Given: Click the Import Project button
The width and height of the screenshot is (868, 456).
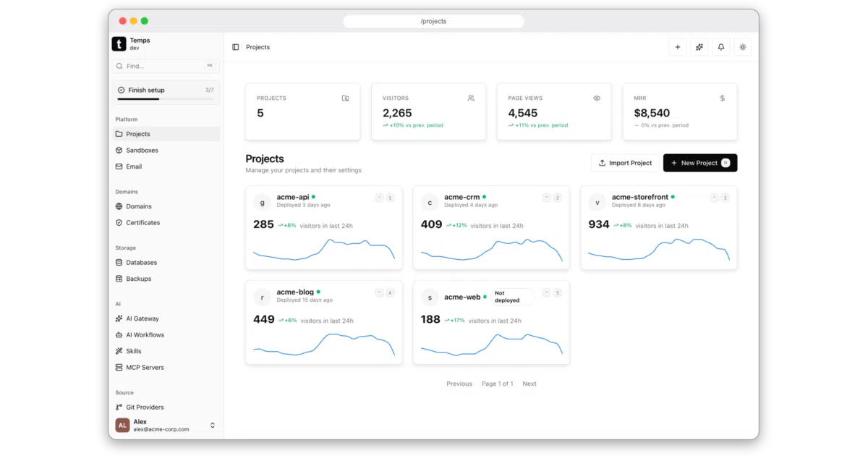Looking at the screenshot, I should coord(625,163).
